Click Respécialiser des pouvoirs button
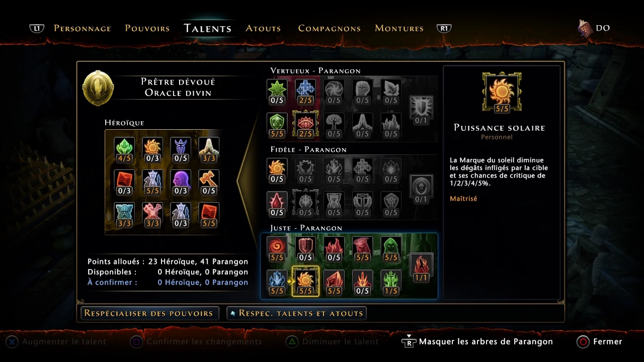This screenshot has width=644, height=362. pos(149,313)
